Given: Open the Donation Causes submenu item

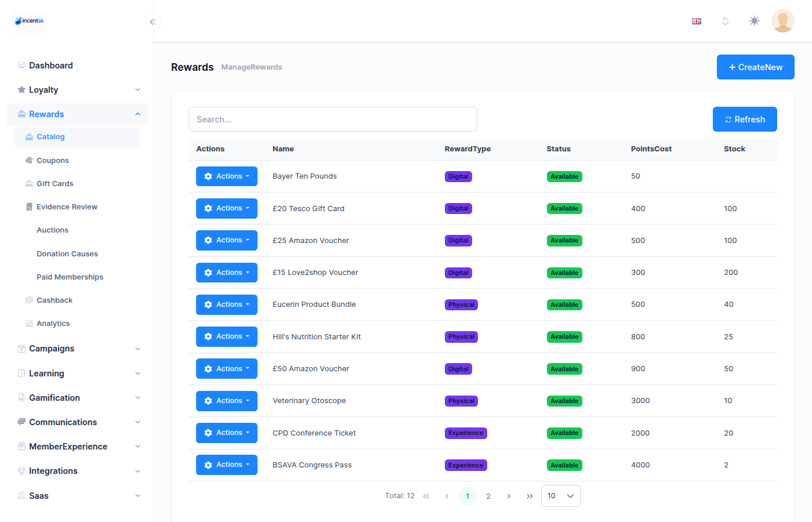Looking at the screenshot, I should point(77,254).
